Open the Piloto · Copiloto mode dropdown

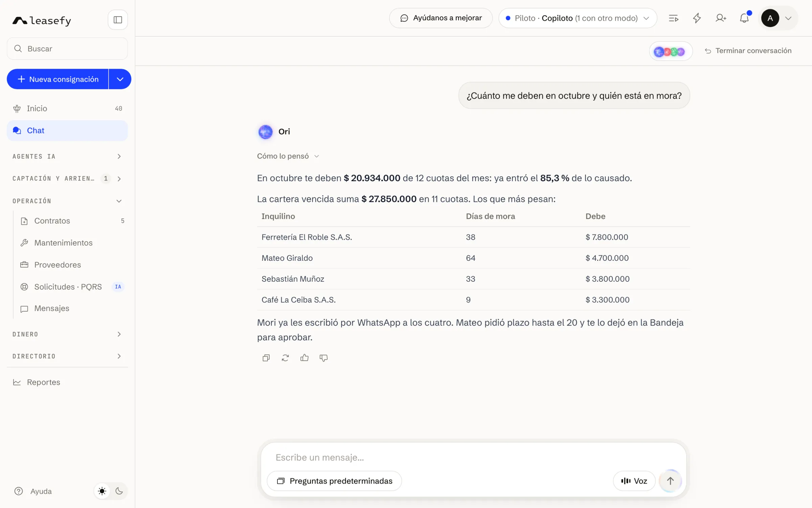click(578, 18)
